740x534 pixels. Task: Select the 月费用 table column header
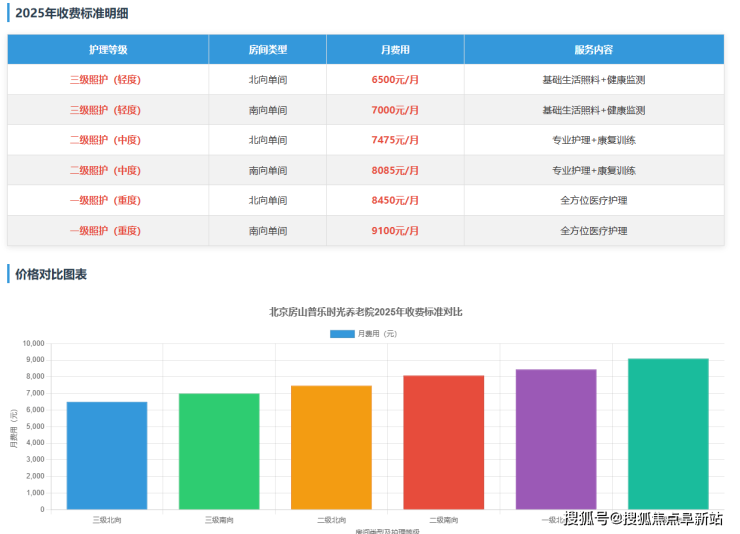coord(395,49)
